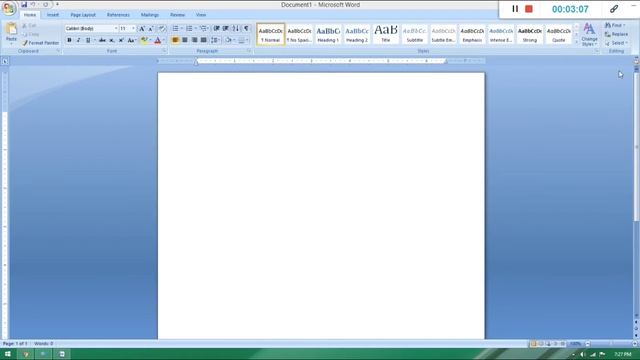Click the Clear Formatting icon

coord(162,29)
